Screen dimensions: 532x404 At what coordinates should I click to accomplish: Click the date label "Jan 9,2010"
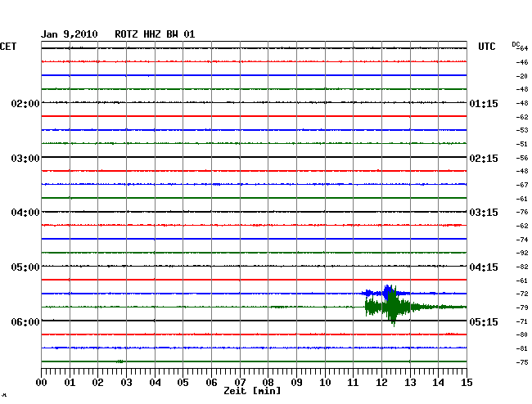coord(70,34)
